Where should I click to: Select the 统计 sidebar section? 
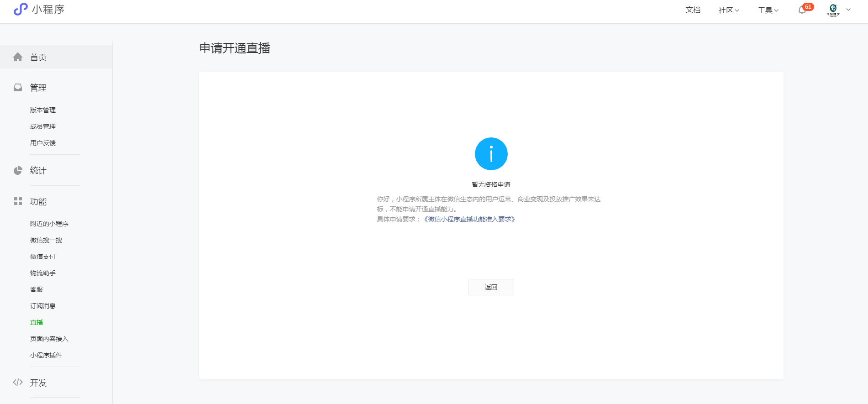tap(38, 170)
